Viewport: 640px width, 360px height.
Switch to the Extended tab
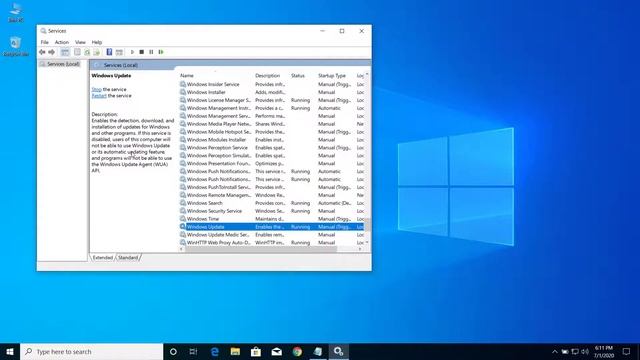102,258
